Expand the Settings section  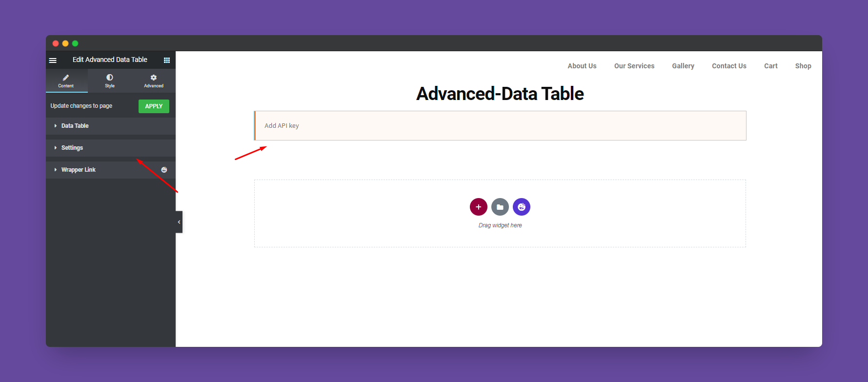pos(72,148)
